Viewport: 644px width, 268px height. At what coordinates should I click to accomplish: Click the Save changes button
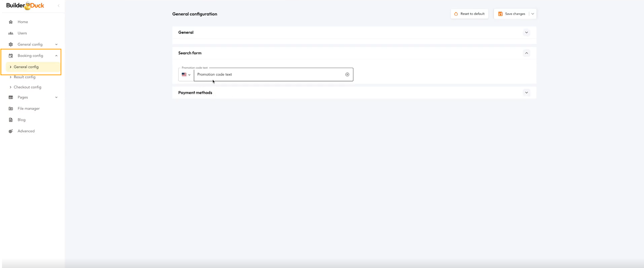click(x=512, y=14)
